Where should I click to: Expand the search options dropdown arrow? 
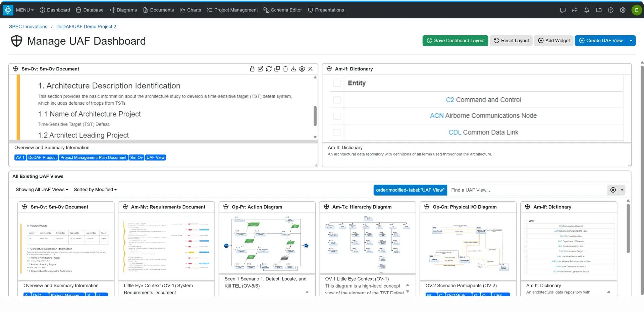(x=622, y=190)
